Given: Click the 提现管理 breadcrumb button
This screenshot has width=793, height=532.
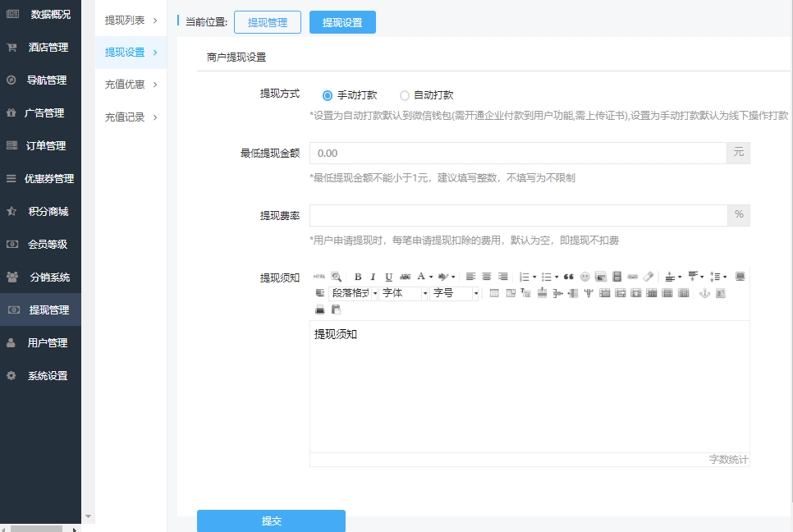Looking at the screenshot, I should point(268,22).
